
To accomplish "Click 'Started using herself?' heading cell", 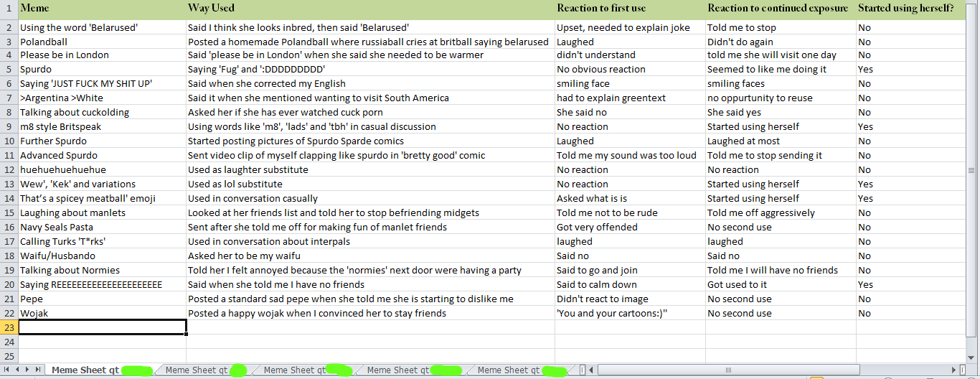I will (x=910, y=10).
